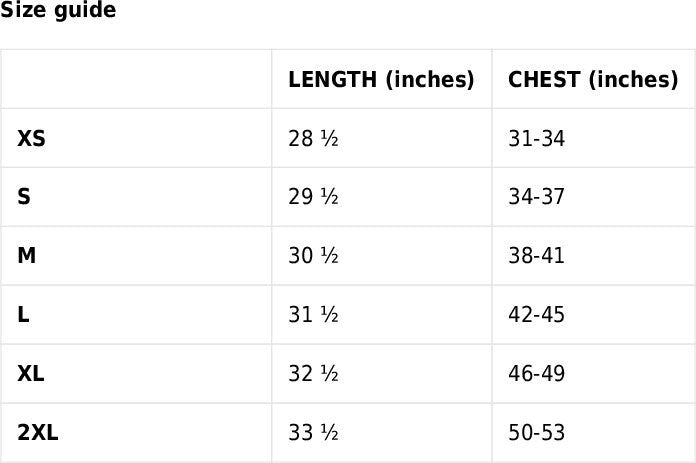This screenshot has height=463, width=696.
Task: Select the 30 ½ length cell
Action: [x=313, y=256]
